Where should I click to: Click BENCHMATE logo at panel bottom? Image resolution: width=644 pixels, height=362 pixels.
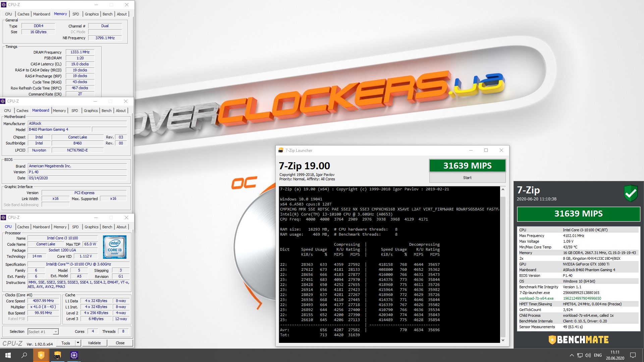(578, 340)
